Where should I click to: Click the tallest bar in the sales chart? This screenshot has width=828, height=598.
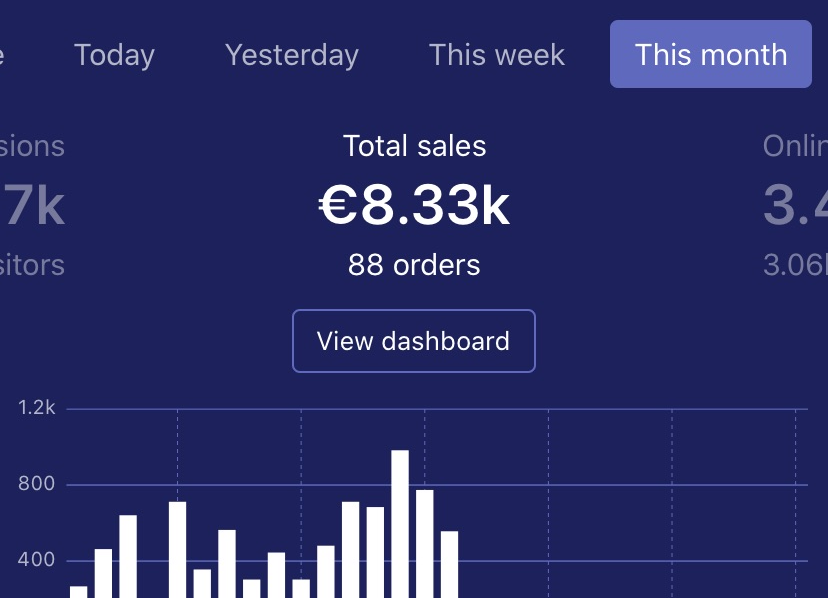(x=400, y=523)
